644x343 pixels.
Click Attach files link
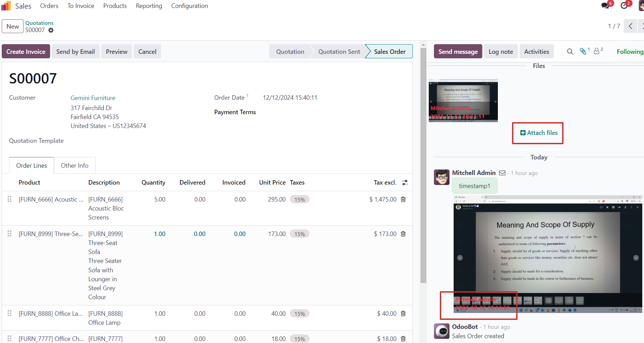tap(539, 133)
